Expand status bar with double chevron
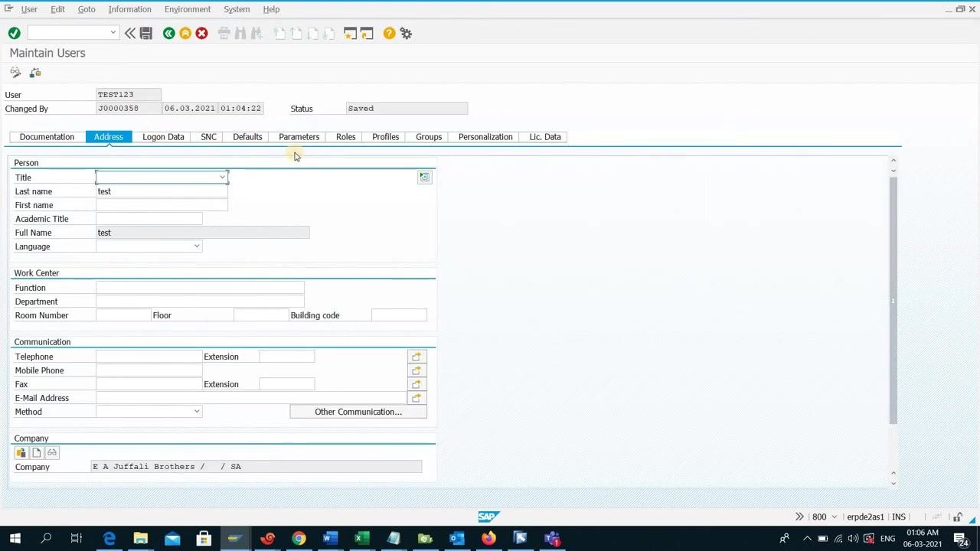The height and width of the screenshot is (551, 980). tap(799, 517)
